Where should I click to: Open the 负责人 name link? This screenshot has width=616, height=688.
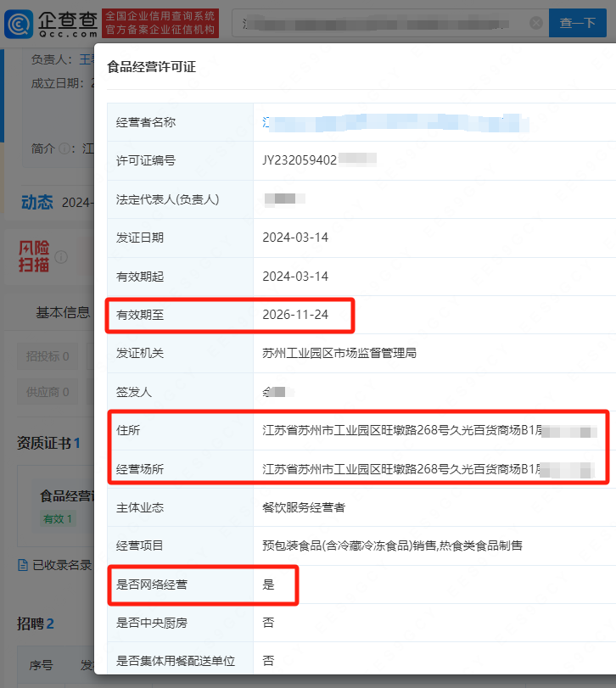(87, 59)
